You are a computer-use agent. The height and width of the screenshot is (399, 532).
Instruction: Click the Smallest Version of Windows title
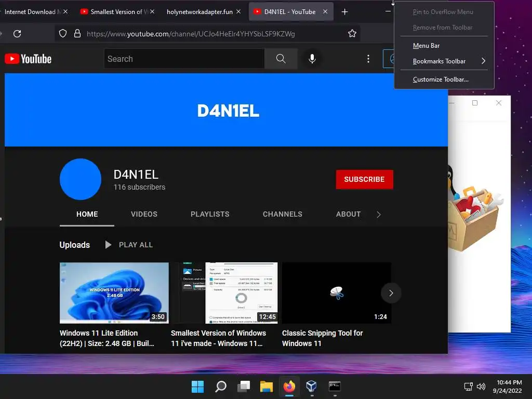[x=219, y=338]
